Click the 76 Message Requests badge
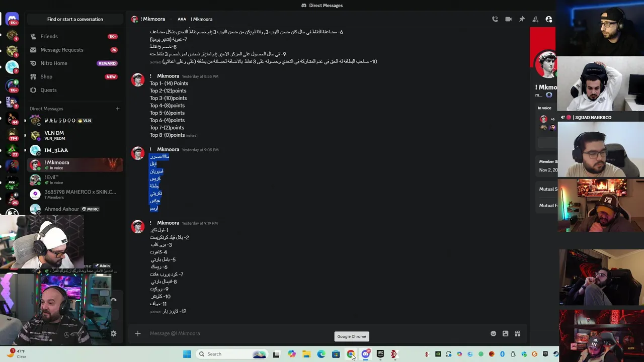This screenshot has width=644, height=362. pyautogui.click(x=114, y=50)
